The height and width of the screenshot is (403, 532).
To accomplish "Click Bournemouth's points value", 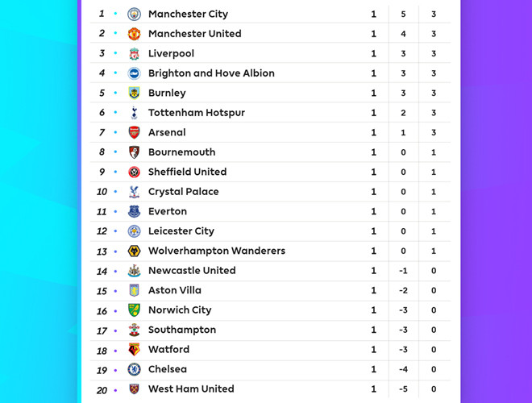I will 434,152.
